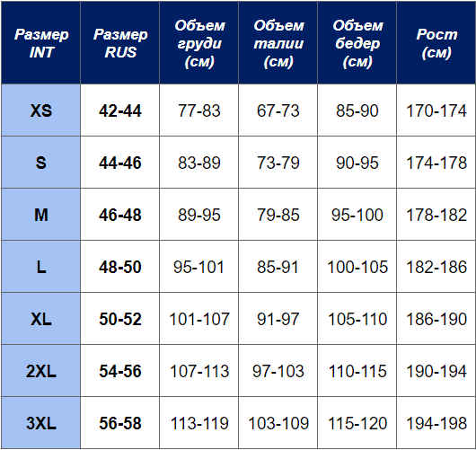Screen dimensions: 476x450
Task: Click the 56-58 Russian size cell
Action: [x=120, y=423]
